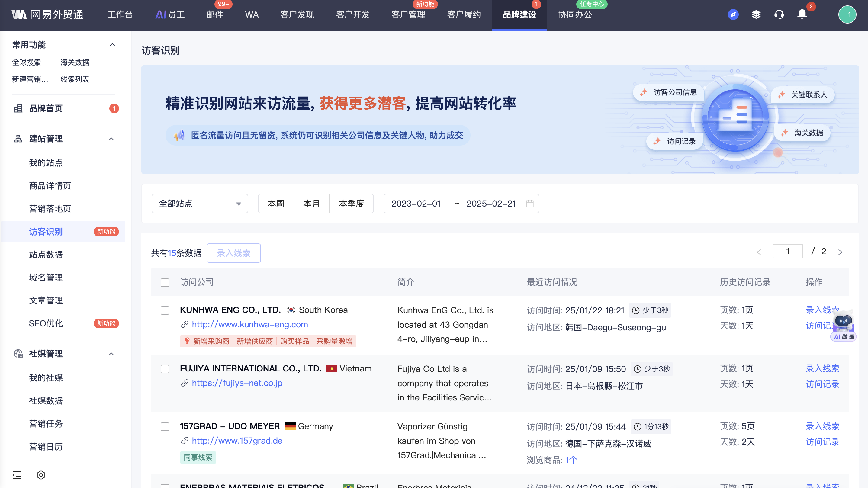Image resolution: width=868 pixels, height=488 pixels.
Task: Click the hexagon settings icon in sidebar footer
Action: click(41, 475)
